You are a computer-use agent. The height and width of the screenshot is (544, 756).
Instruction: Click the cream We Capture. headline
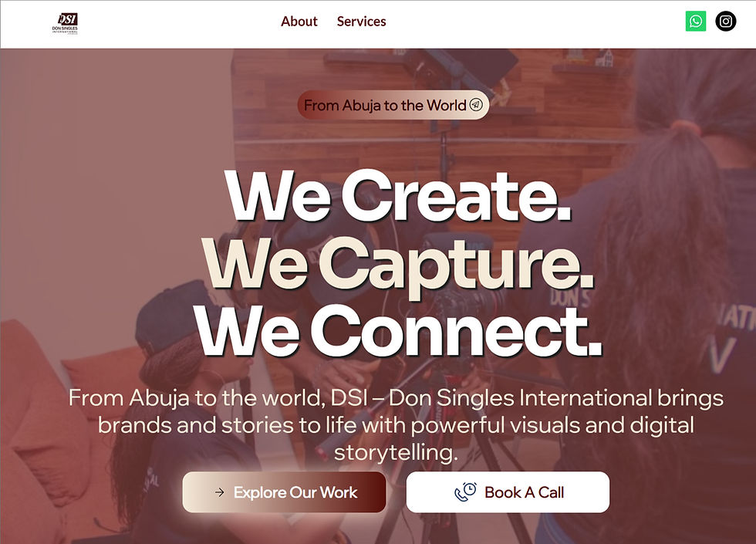click(398, 265)
